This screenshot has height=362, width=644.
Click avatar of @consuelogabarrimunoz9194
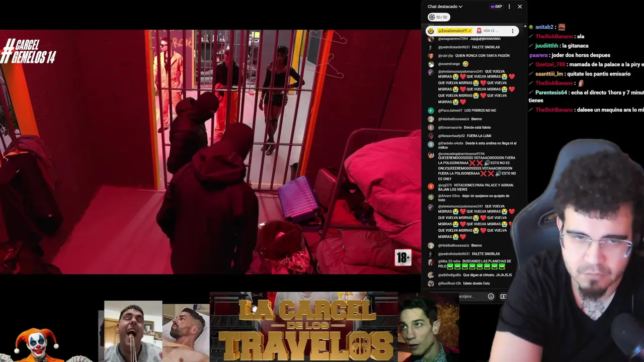coord(431,155)
